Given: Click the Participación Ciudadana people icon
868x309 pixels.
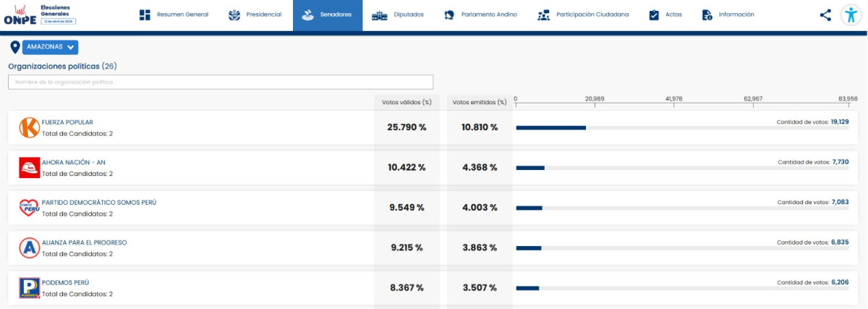Looking at the screenshot, I should [x=543, y=14].
